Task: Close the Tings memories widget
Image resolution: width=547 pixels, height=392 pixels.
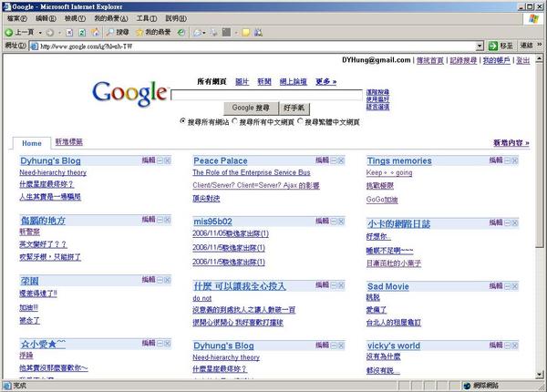Action: pos(515,160)
